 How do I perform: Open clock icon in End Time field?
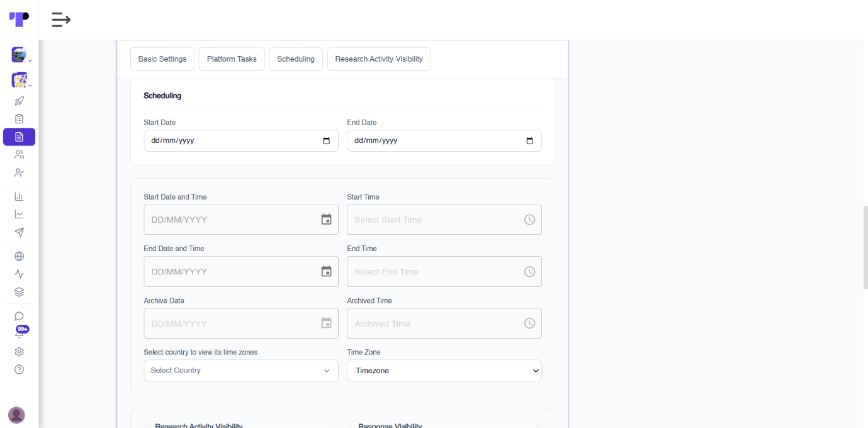tap(529, 271)
